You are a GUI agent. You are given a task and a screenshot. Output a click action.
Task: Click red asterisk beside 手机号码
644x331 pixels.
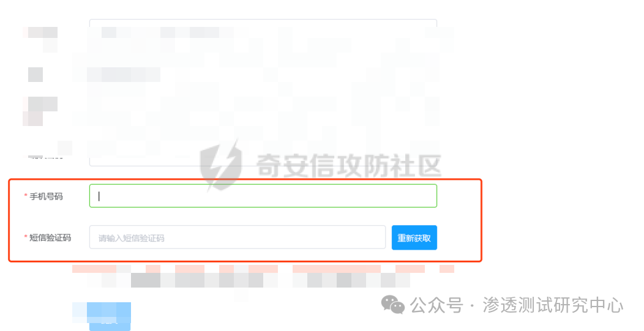[26, 196]
